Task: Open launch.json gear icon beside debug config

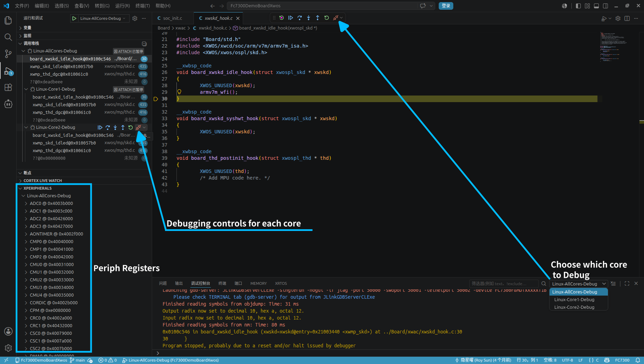Action: click(x=135, y=18)
